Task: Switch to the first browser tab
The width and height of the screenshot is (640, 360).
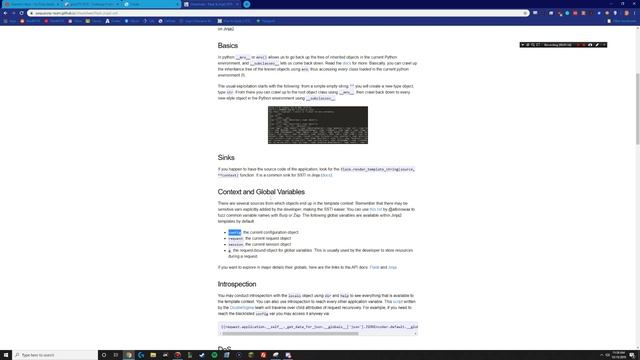Action: pos(31,4)
